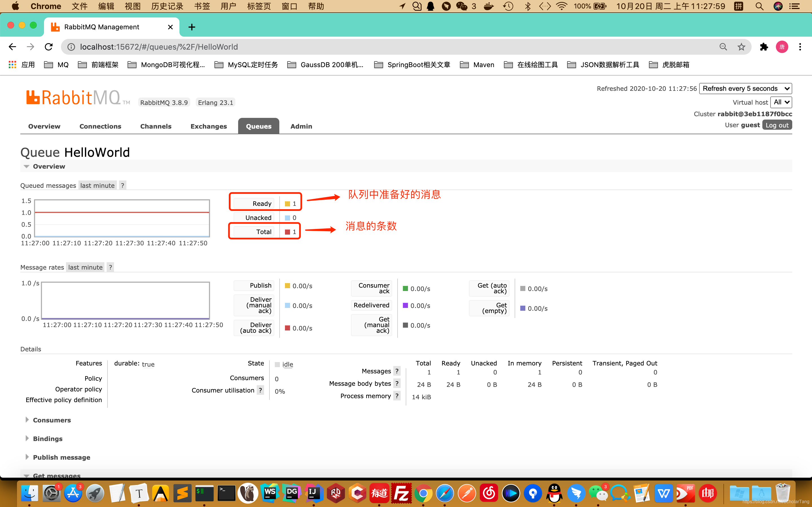The height and width of the screenshot is (507, 812).
Task: Click the Total red color swatch
Action: (288, 232)
